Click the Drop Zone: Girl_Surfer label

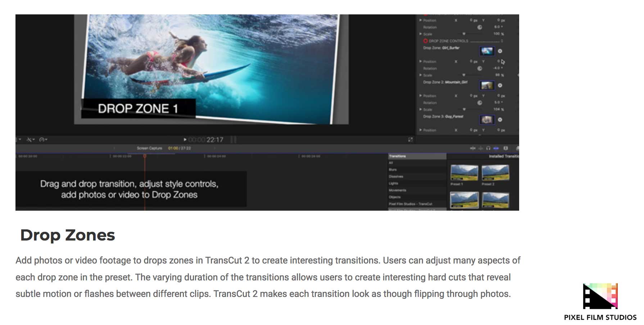(x=441, y=48)
